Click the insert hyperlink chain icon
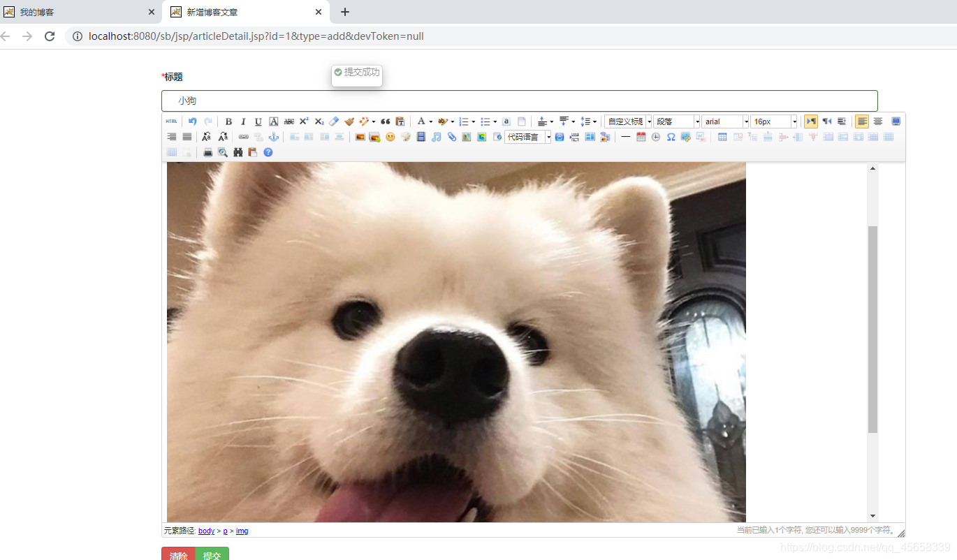This screenshot has width=957, height=560. tap(243, 137)
